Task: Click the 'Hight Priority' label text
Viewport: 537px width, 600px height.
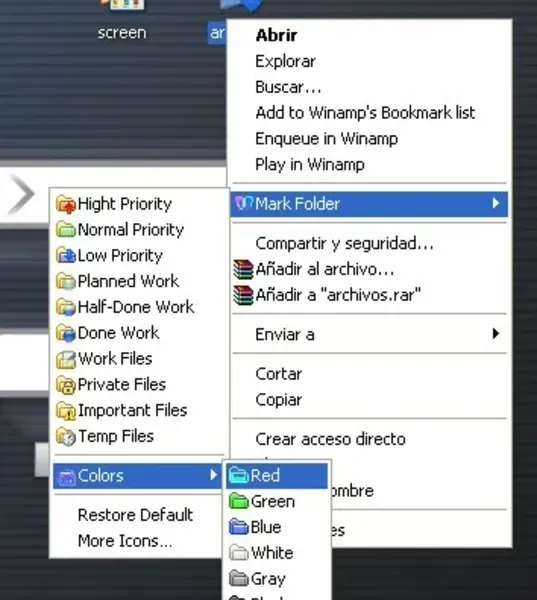Action: (125, 204)
